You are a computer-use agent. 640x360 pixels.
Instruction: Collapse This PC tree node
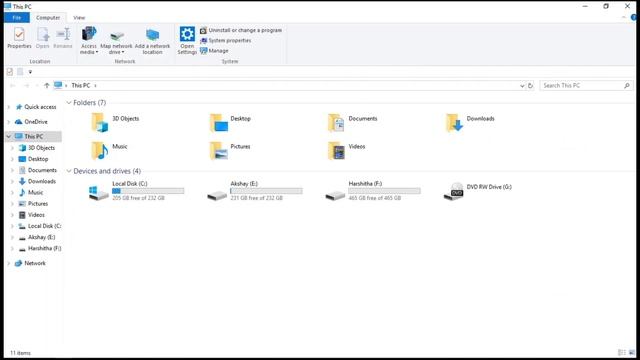(x=9, y=136)
